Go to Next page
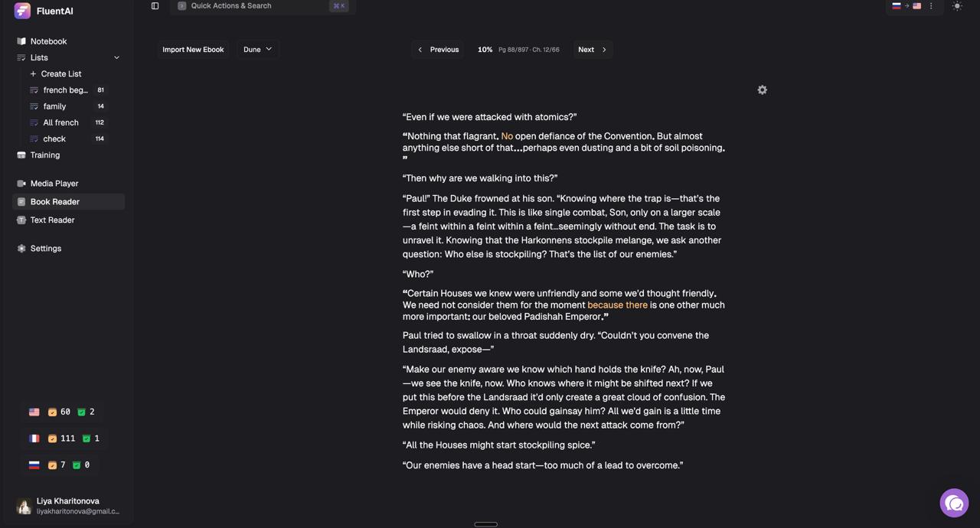The width and height of the screenshot is (980, 528). tap(593, 50)
